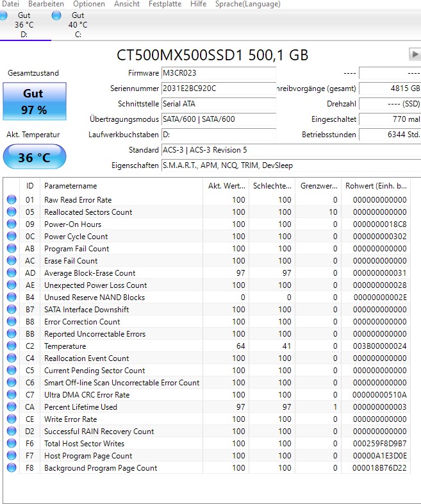The height and width of the screenshot is (504, 421).
Task: Click the next-disk arrow button
Action: coord(415,54)
